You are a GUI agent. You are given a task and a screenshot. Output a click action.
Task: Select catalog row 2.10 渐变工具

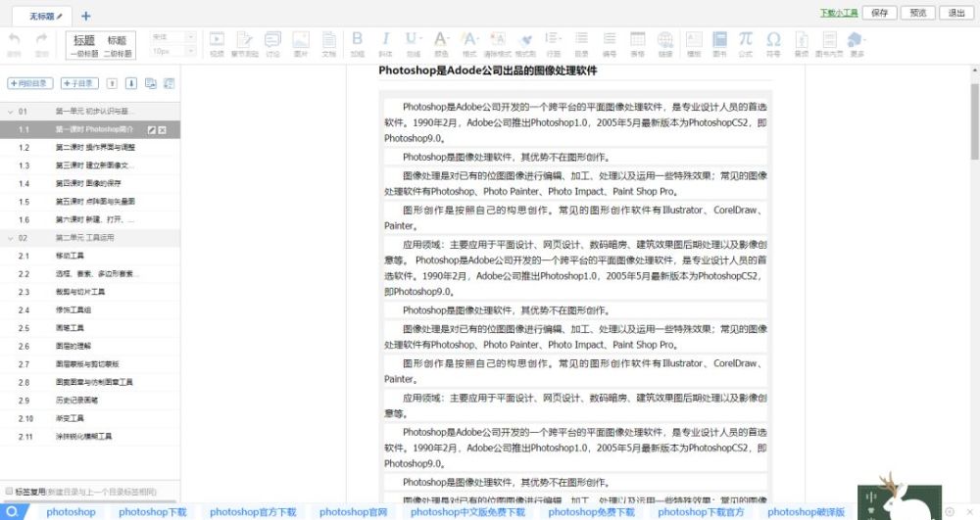tap(90, 418)
